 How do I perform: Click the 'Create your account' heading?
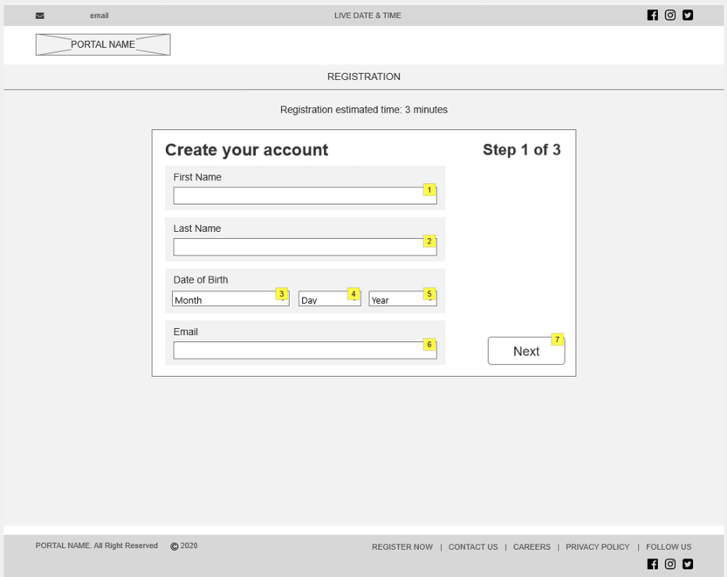247,150
